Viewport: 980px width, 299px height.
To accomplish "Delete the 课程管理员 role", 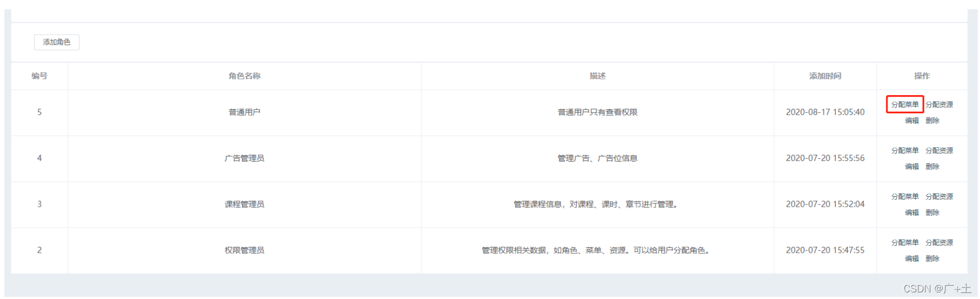I will 932,213.
